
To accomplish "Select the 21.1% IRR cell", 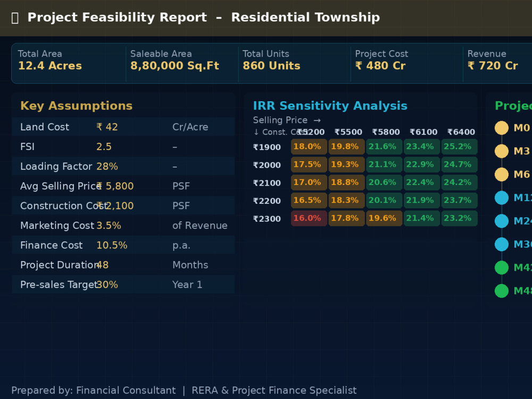I will coord(385,164).
